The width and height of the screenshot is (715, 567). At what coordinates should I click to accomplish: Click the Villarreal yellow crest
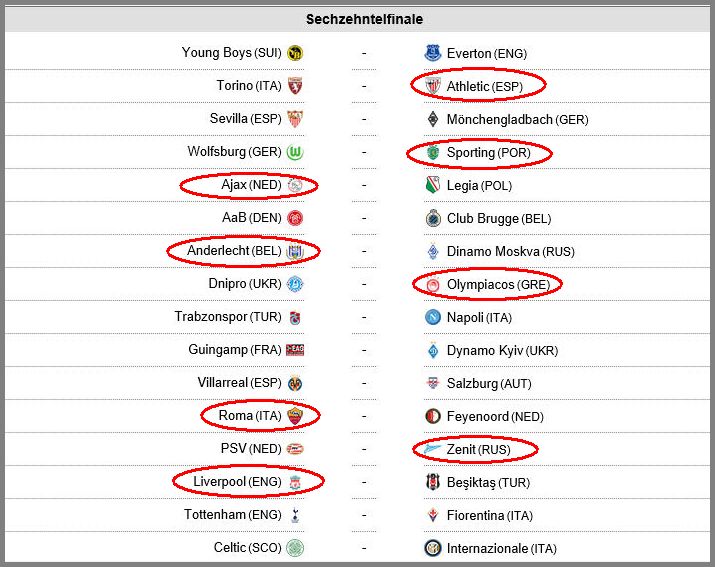coord(295,383)
